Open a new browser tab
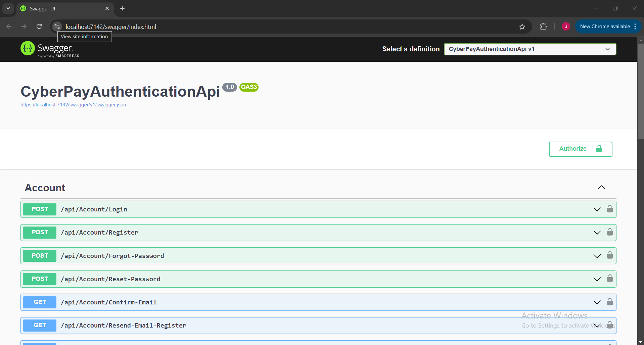Image resolution: width=644 pixels, height=345 pixels. tap(123, 8)
